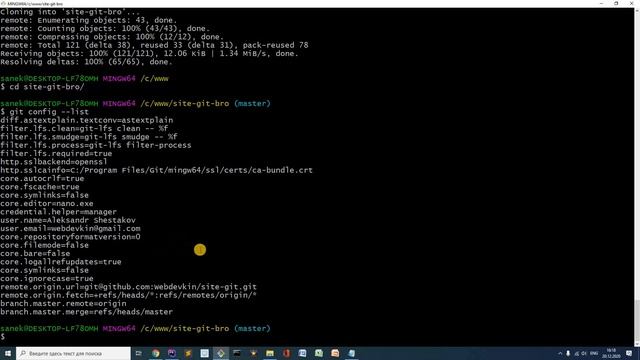Click the terminal vertical scrollbar thumb
This screenshot has height=360, width=640.
637,322
